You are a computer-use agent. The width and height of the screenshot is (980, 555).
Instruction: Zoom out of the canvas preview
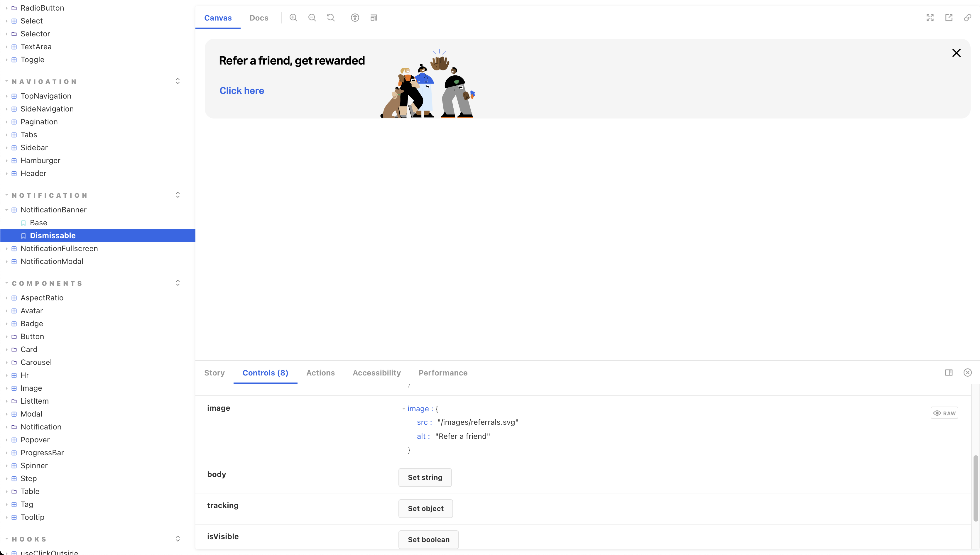coord(312,18)
